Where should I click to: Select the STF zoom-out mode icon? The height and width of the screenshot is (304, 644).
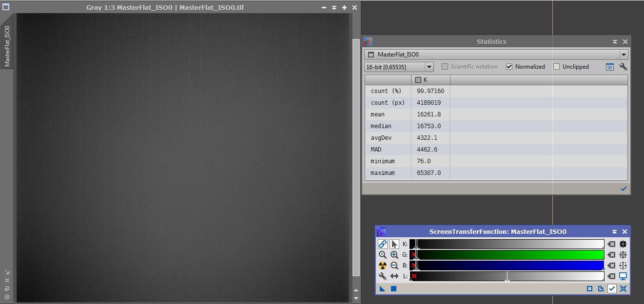(394, 266)
